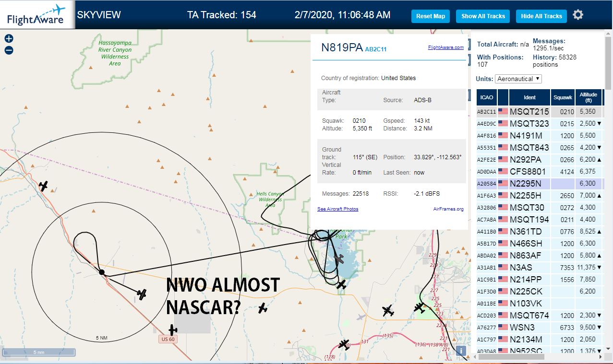The height and width of the screenshot is (364, 613).
Task: Click the US flag in the N3AS row
Action: [503, 267]
